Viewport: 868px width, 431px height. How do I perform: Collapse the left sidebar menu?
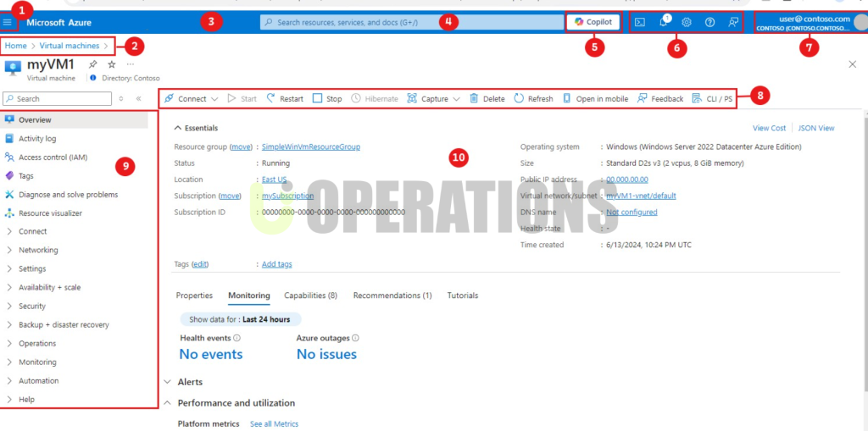tap(138, 98)
